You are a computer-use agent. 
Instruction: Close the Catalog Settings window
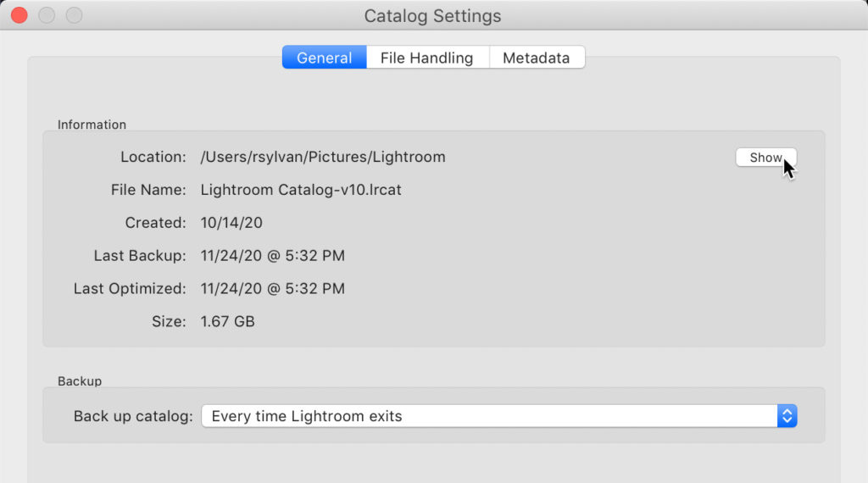18,15
